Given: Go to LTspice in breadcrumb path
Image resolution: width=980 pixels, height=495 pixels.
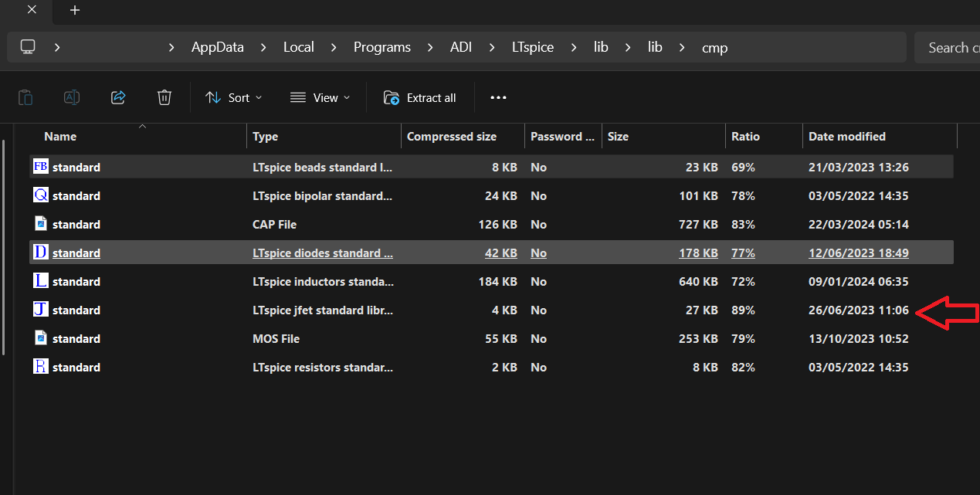Looking at the screenshot, I should [x=533, y=47].
